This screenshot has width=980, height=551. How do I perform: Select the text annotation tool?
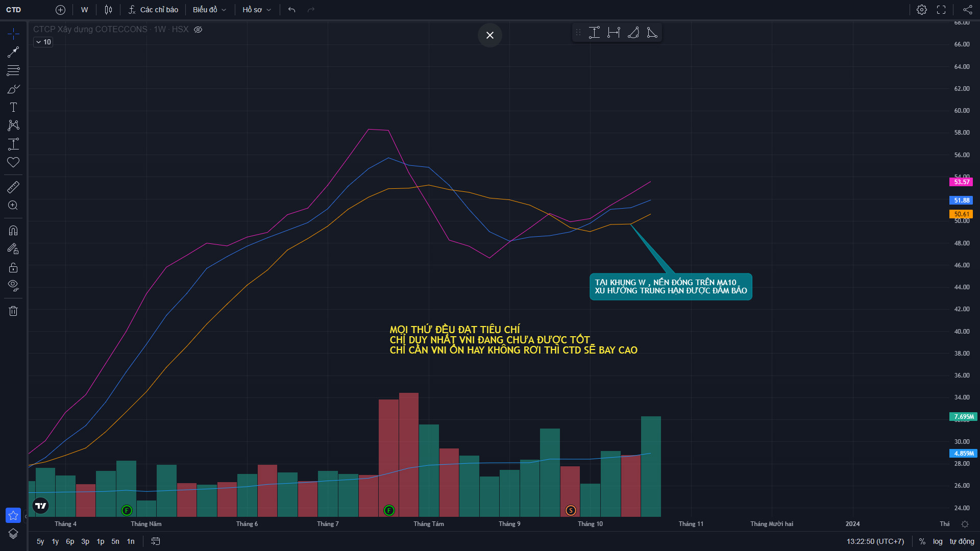coord(13,107)
